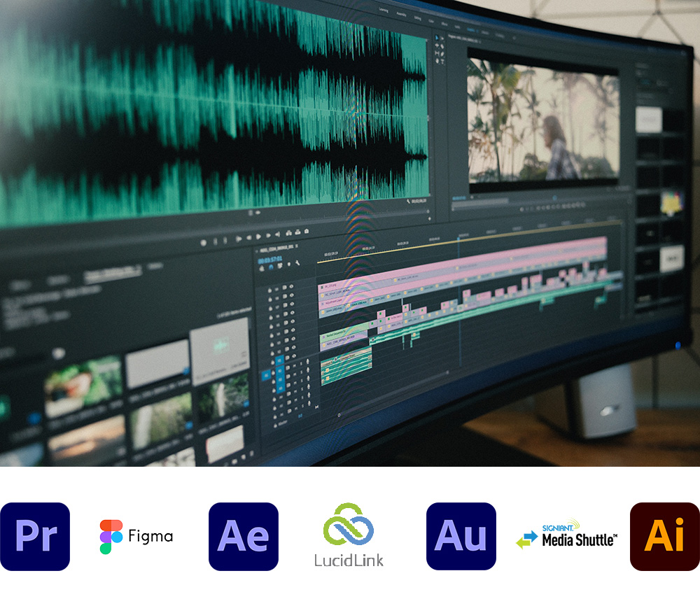This screenshot has height=613, width=700.
Task: Switch to the Color workspace tab
Action: coord(431,21)
